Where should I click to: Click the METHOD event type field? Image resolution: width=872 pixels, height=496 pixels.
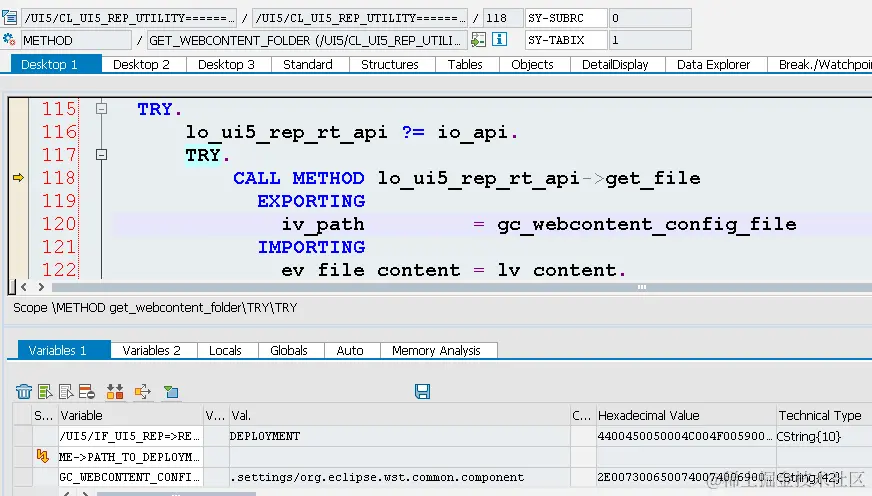tap(76, 40)
